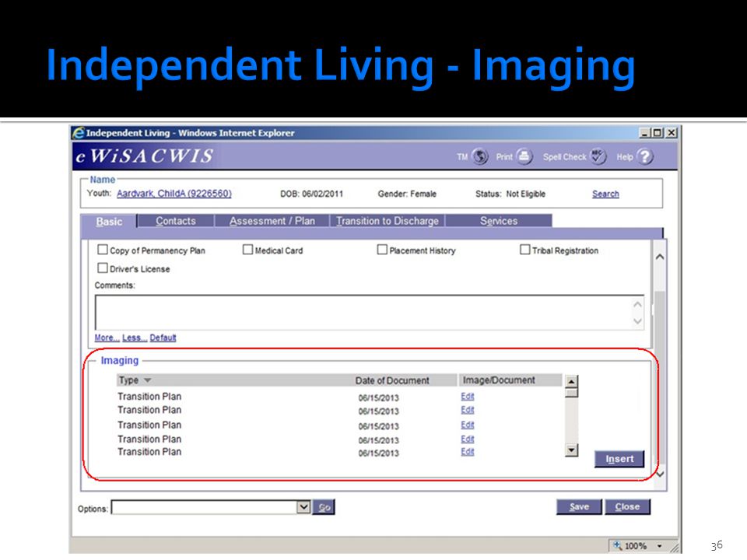Image resolution: width=747 pixels, height=560 pixels.
Task: Click the Comments box scroll up arrow
Action: (x=638, y=304)
